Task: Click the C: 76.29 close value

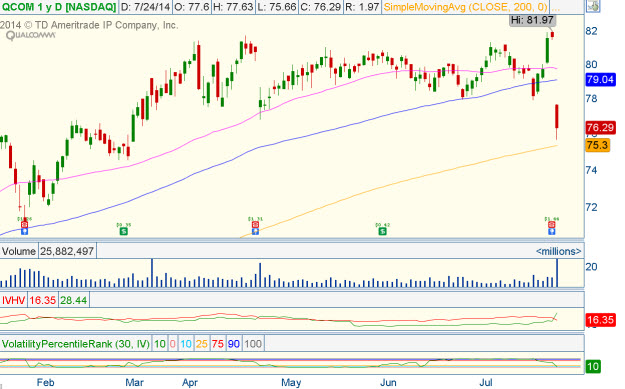Action: tap(321, 7)
